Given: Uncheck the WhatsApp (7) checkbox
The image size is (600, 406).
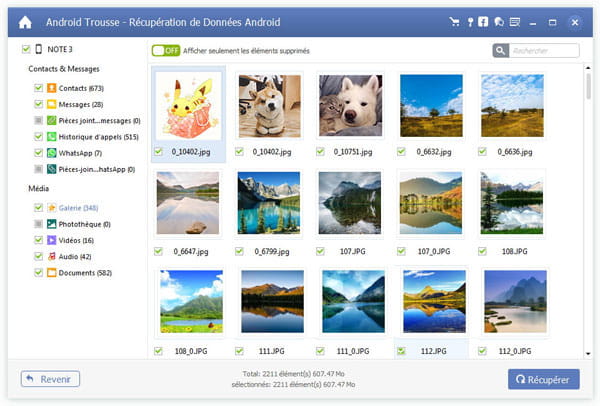Looking at the screenshot, I should pyautogui.click(x=38, y=153).
